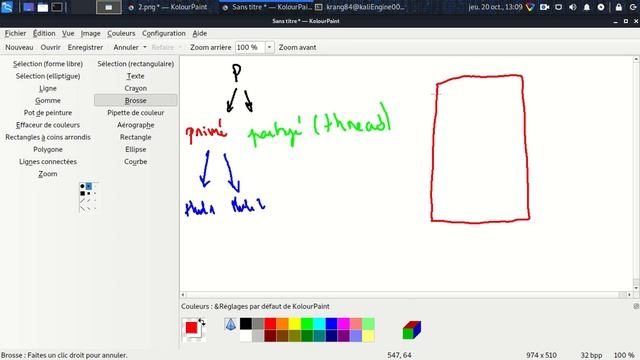Click the Nouveau button

click(x=19, y=47)
